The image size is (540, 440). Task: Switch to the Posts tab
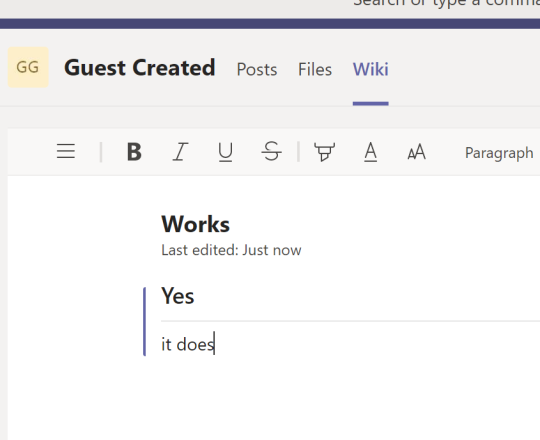coord(257,69)
